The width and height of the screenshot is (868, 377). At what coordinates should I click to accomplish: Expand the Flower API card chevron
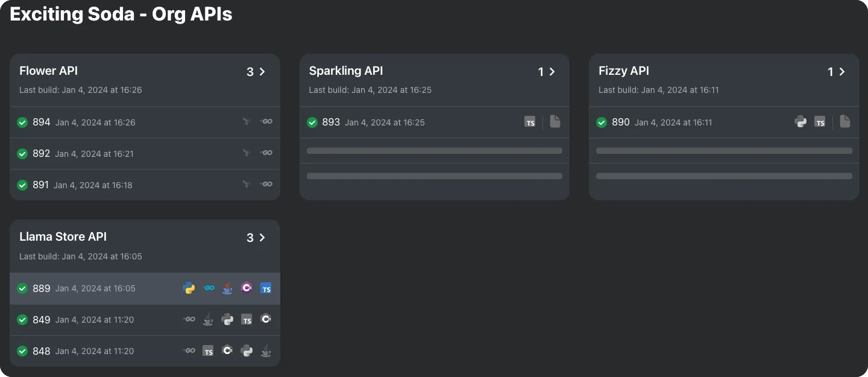click(x=261, y=71)
